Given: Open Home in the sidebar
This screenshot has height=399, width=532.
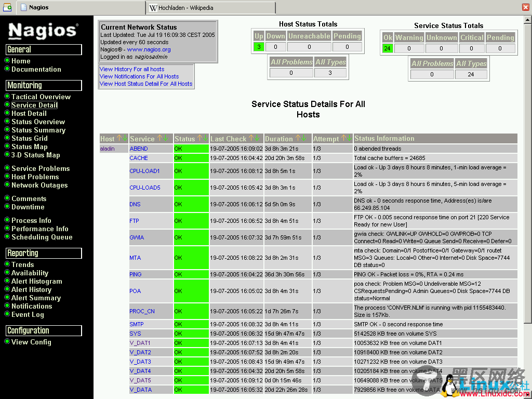Looking at the screenshot, I should point(21,61).
